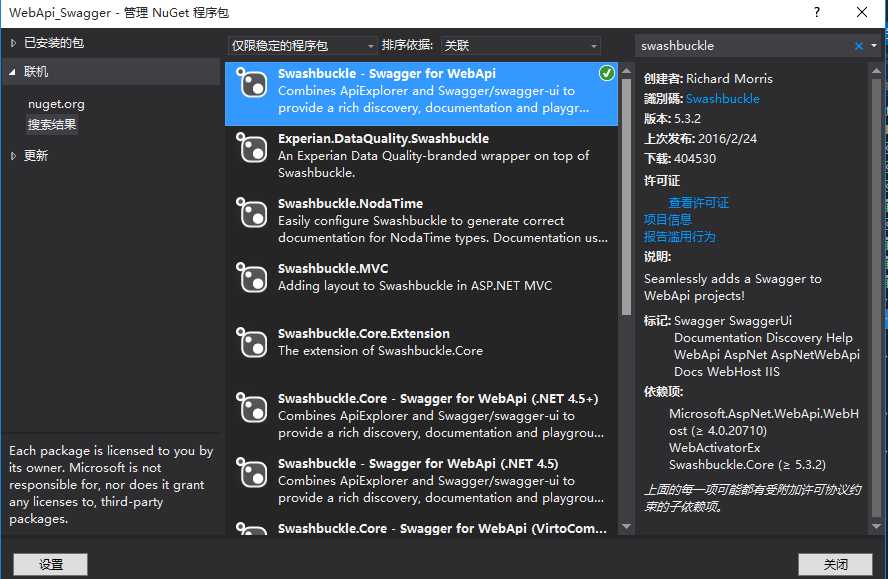Click the Swashbuckle (.NET 4.5) package icon
Screen dimensions: 888x579
pos(251,473)
